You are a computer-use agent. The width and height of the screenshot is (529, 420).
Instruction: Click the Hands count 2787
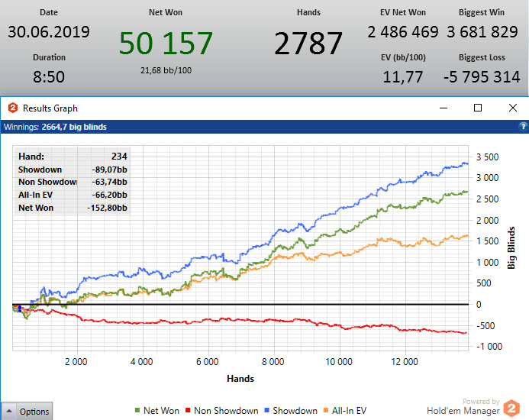pos(308,44)
